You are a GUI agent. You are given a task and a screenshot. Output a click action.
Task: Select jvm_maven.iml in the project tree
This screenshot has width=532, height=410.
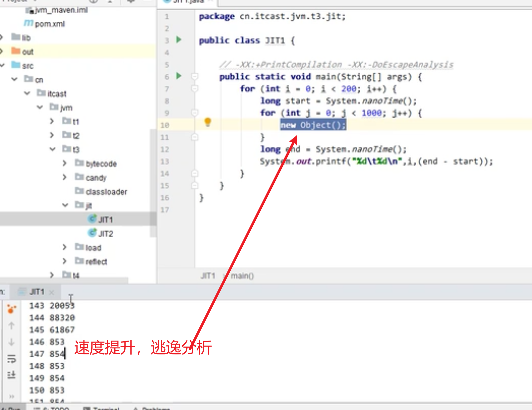pos(61,10)
